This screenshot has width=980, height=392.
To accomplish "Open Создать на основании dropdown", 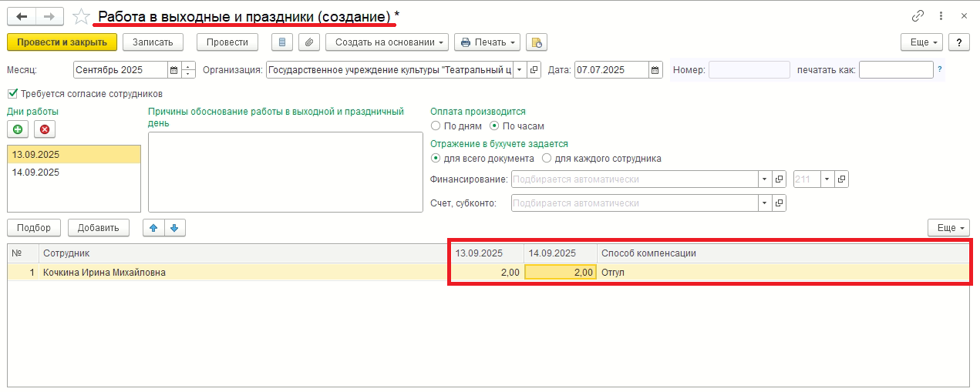I will click(387, 42).
